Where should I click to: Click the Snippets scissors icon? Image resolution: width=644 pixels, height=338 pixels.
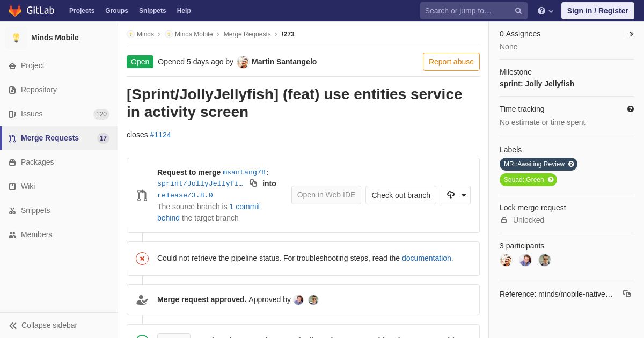(12, 210)
